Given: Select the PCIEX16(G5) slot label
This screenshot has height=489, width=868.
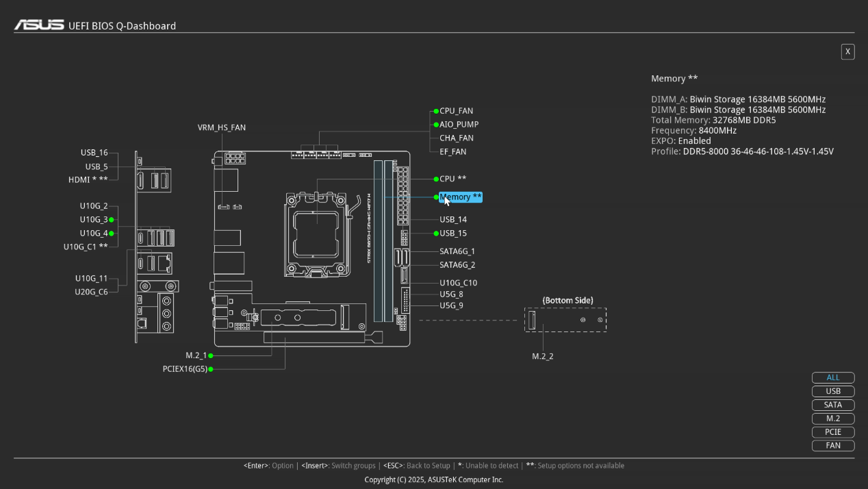Looking at the screenshot, I should pyautogui.click(x=185, y=369).
